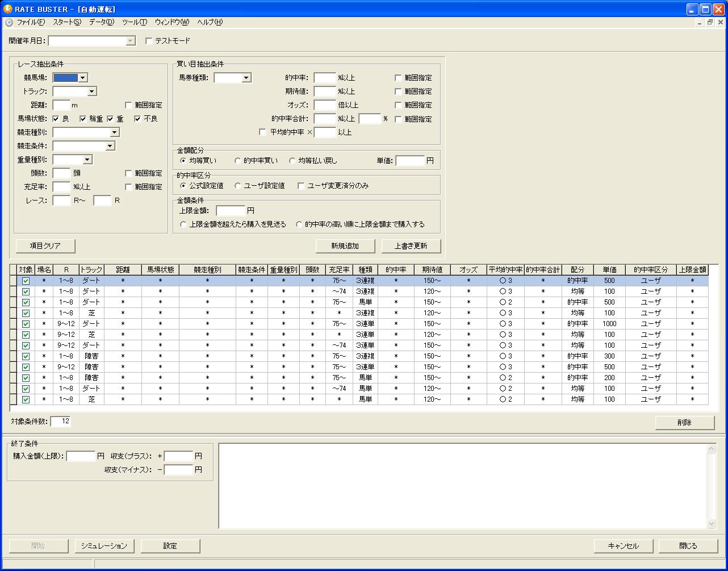
Task: Uncheck the 重 track condition checkbox
Action: pyautogui.click(x=110, y=119)
